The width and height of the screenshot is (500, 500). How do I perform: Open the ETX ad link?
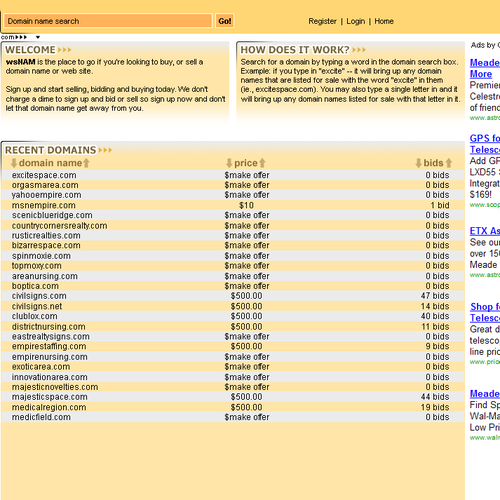coord(485,231)
